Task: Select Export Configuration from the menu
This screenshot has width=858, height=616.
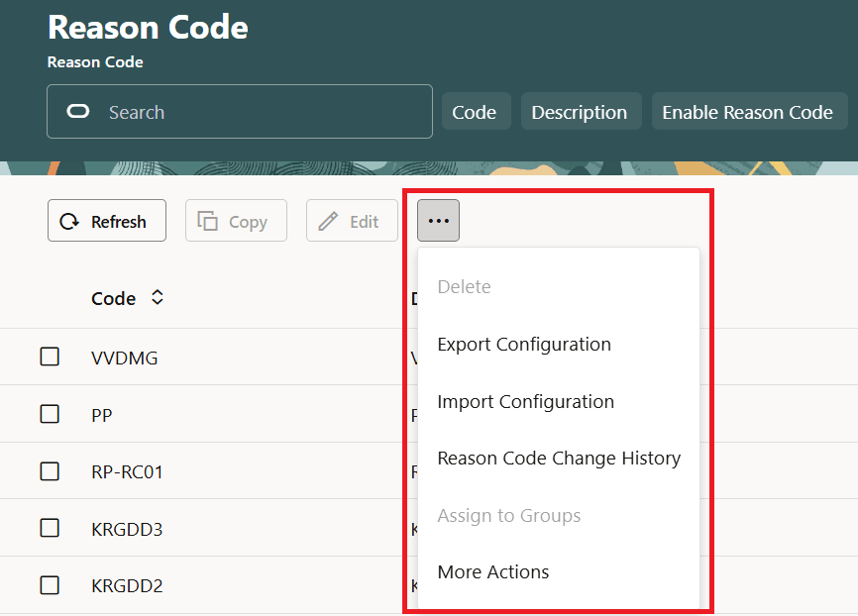Action: pos(523,344)
